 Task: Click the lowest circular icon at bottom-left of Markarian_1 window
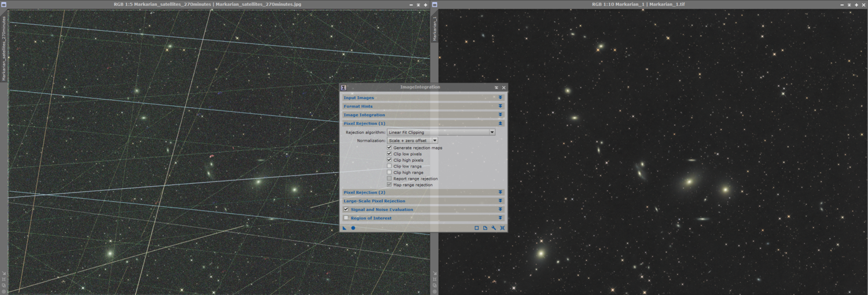pos(435,290)
